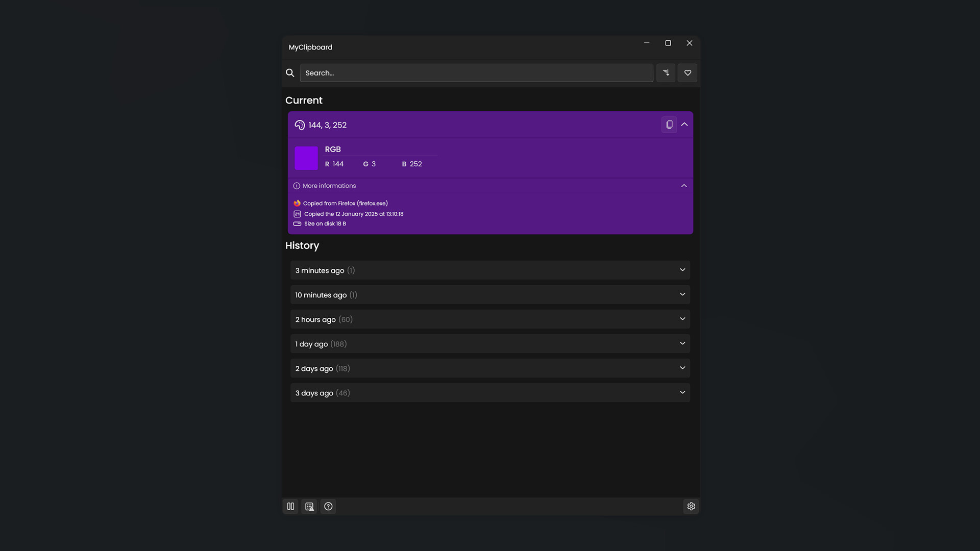The image size is (980, 551).
Task: Click the purple RGB color swatch
Action: click(306, 158)
